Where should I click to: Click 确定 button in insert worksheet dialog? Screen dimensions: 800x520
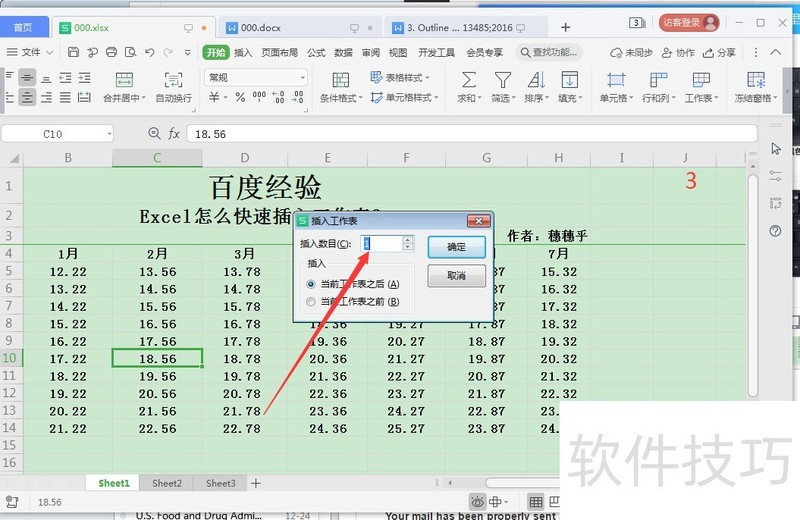(456, 247)
